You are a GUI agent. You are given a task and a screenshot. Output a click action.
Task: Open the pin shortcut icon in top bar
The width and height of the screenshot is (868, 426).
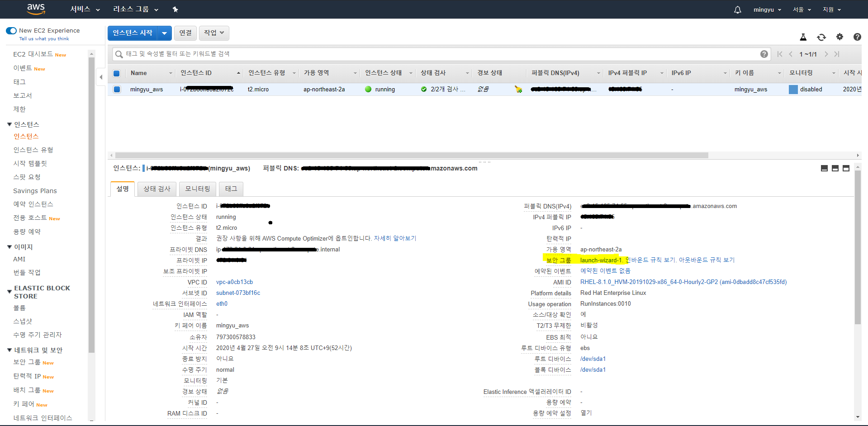click(175, 9)
